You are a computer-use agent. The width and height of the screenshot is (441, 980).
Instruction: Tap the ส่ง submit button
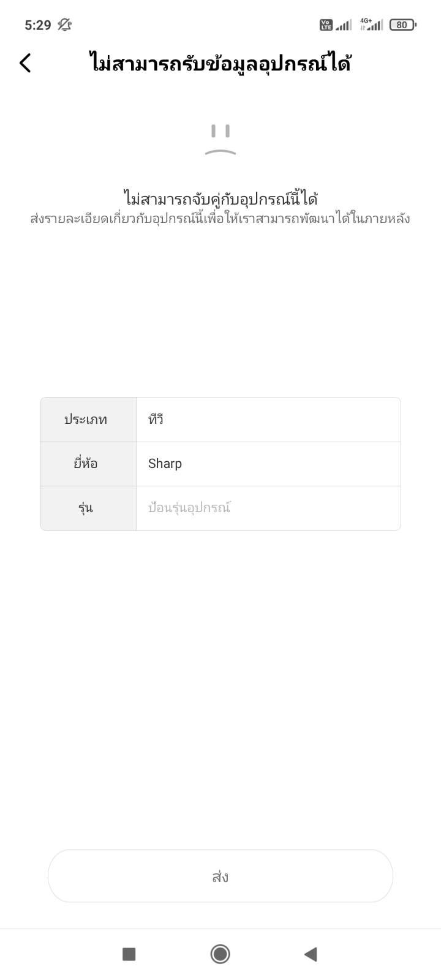221,876
